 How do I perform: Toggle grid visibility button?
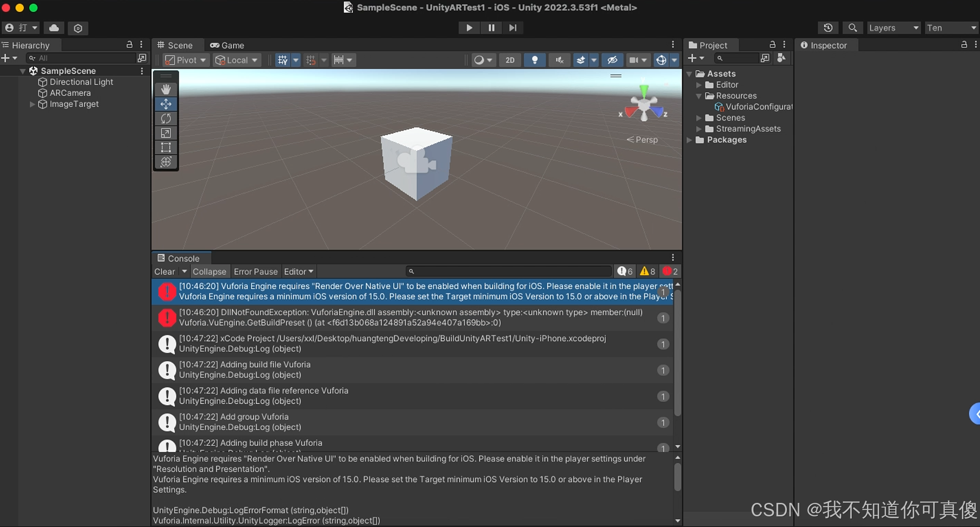point(283,60)
